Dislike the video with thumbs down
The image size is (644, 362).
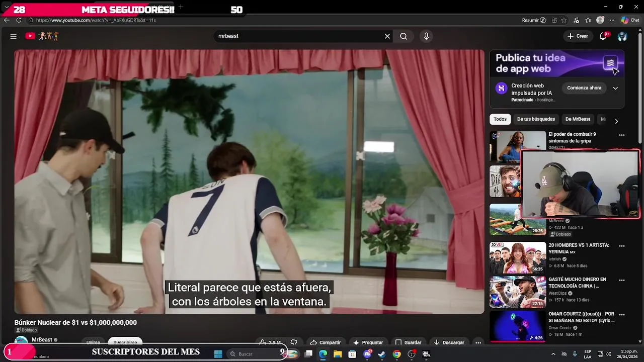[294, 342]
